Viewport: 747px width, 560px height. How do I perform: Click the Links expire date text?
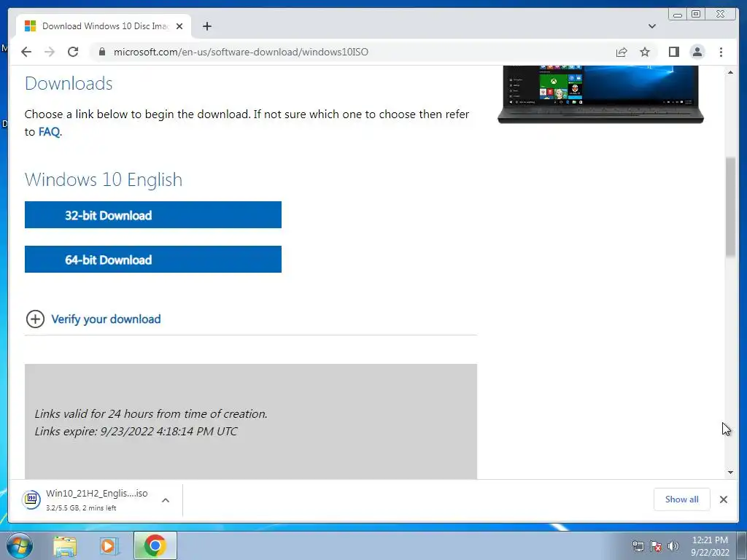coord(136,432)
